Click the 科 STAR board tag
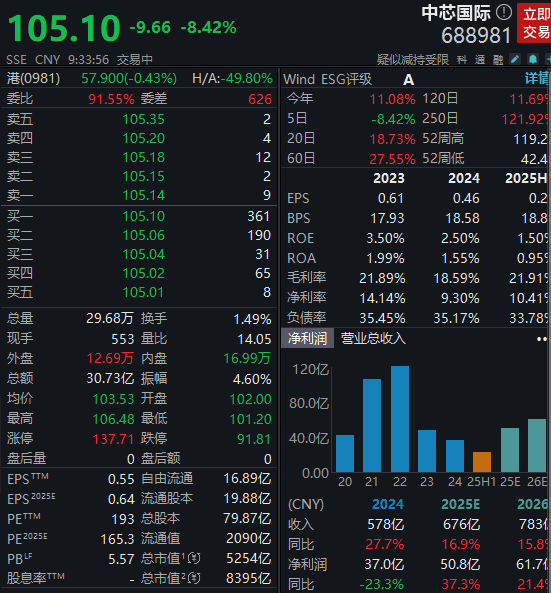Image resolution: width=551 pixels, height=593 pixels. [462, 60]
